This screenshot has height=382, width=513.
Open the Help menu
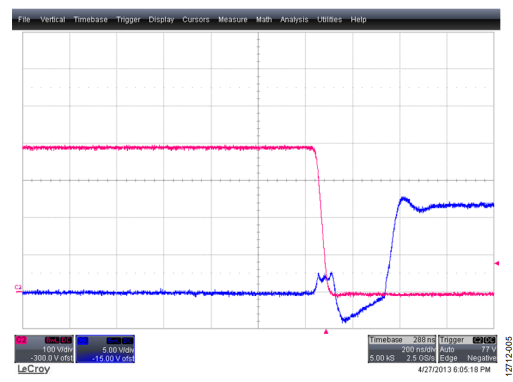[358, 20]
